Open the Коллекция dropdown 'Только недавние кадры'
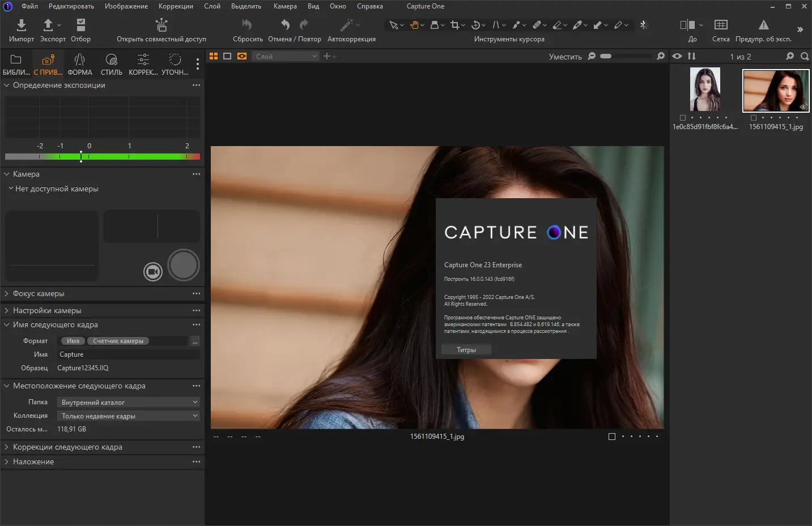The image size is (812, 526). [x=129, y=416]
